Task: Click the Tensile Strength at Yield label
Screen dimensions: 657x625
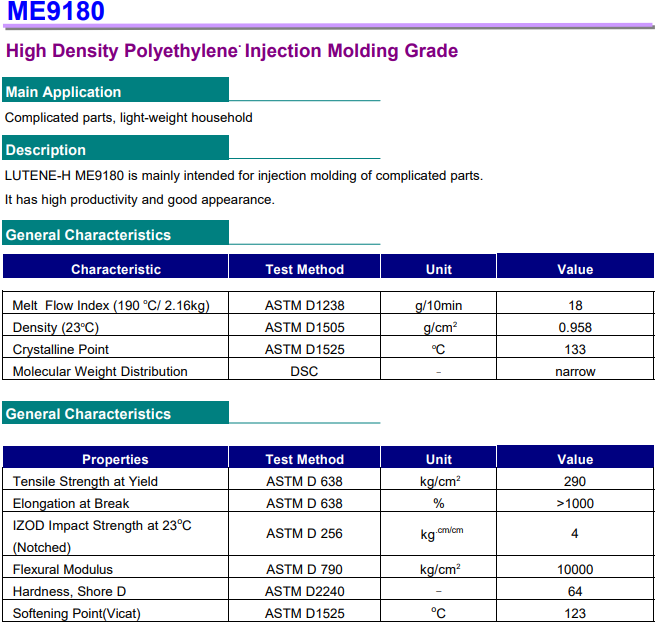Action: 85,481
